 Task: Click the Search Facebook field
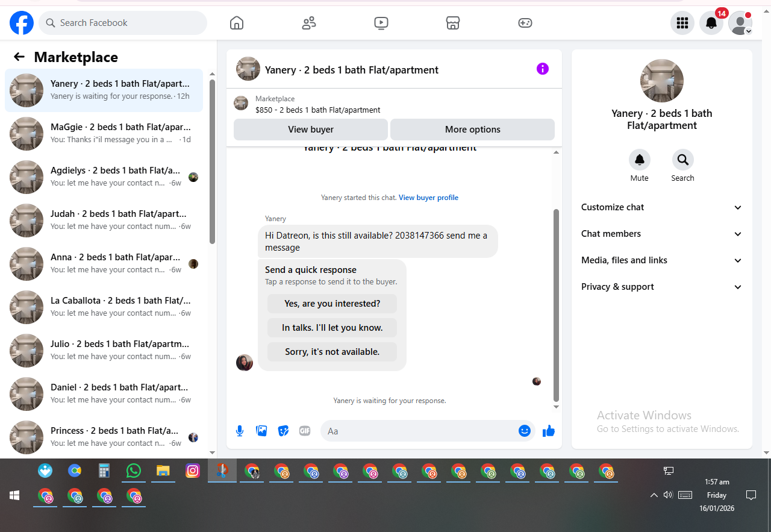click(x=123, y=23)
